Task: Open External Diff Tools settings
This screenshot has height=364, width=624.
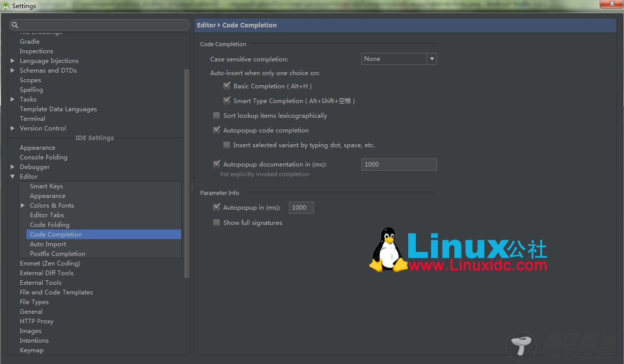Action: tap(47, 273)
